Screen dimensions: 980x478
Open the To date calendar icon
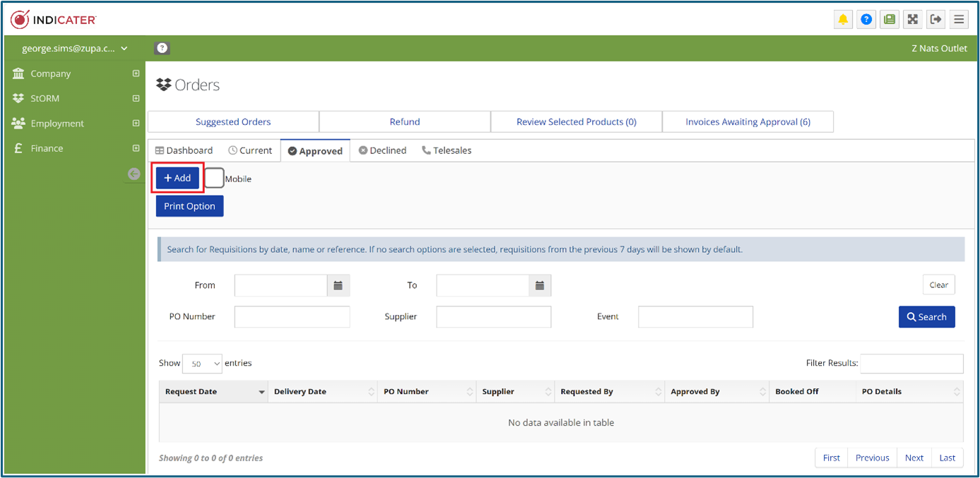(x=540, y=285)
